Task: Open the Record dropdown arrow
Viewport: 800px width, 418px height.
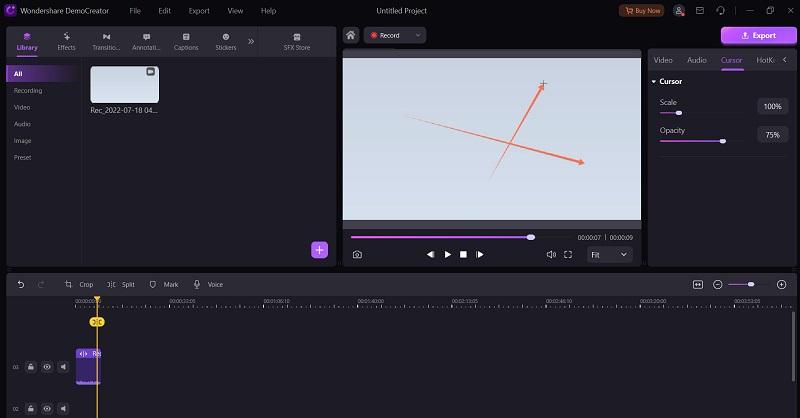Action: (418, 35)
